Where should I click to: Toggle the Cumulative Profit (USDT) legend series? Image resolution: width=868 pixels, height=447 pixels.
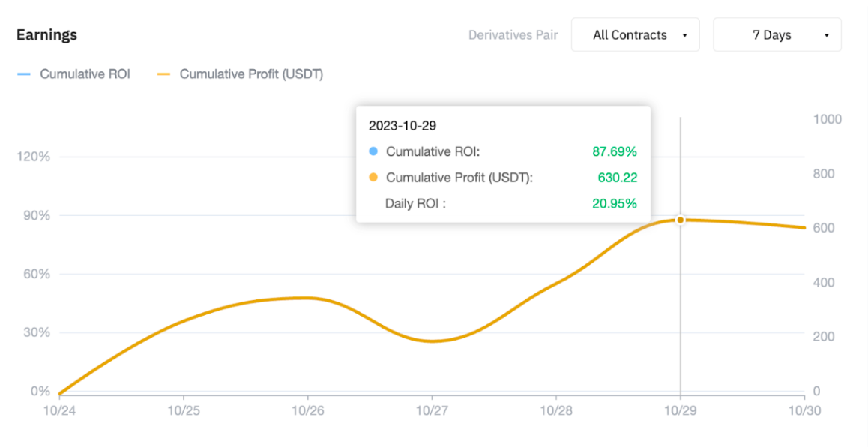pyautogui.click(x=251, y=74)
